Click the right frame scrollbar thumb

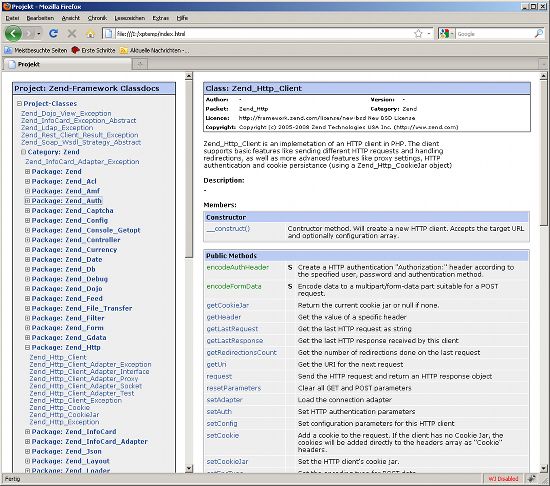[x=544, y=153]
